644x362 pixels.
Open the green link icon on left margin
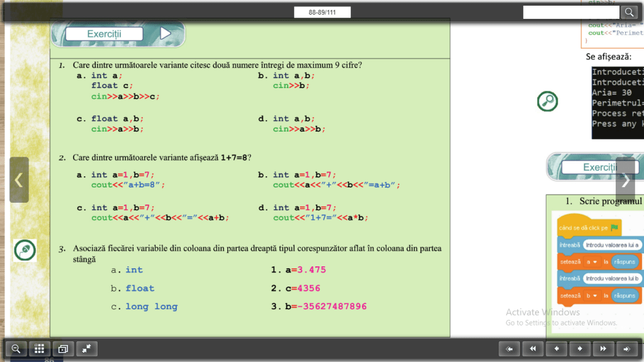point(25,250)
